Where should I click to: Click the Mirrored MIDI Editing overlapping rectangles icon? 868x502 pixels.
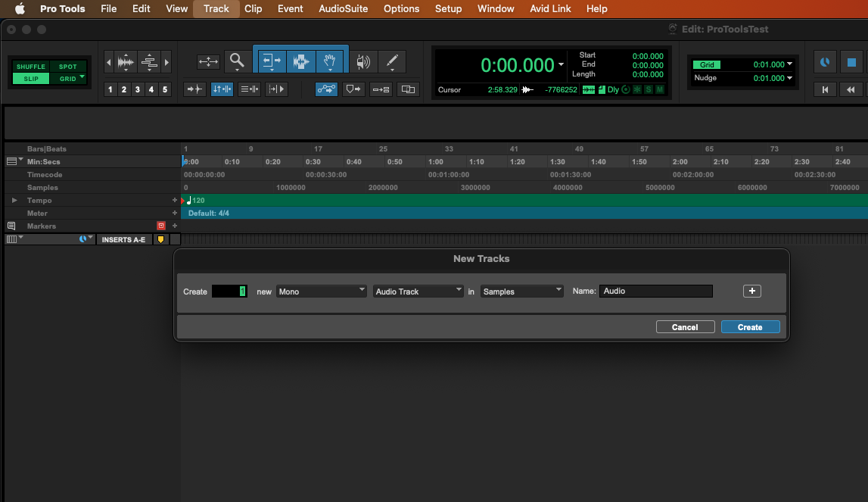(x=408, y=89)
